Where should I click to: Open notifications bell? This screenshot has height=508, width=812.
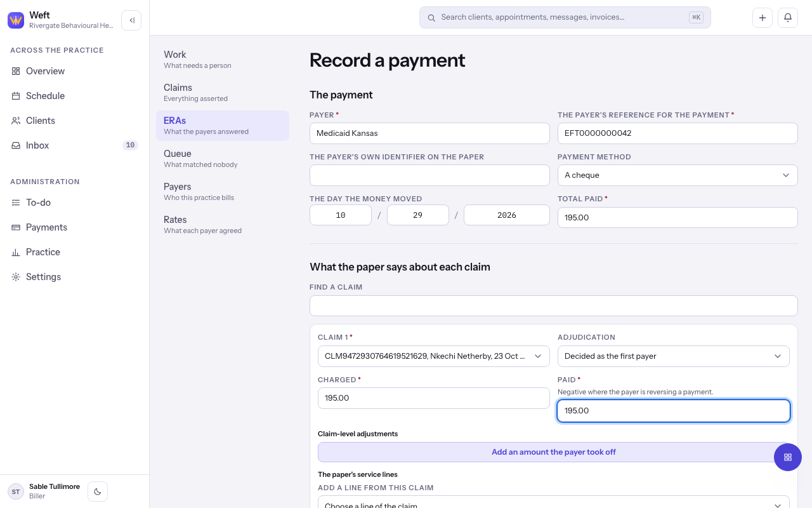pyautogui.click(x=788, y=18)
